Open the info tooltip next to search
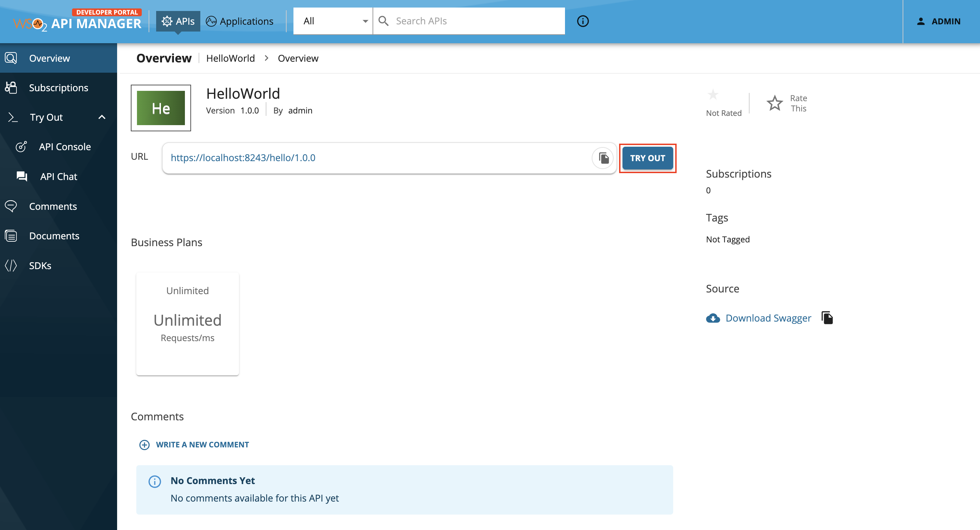The image size is (980, 530). point(582,21)
